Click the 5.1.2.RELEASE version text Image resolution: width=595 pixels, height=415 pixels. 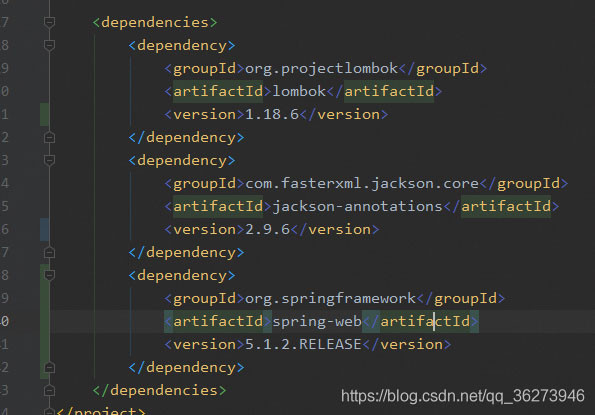(303, 344)
